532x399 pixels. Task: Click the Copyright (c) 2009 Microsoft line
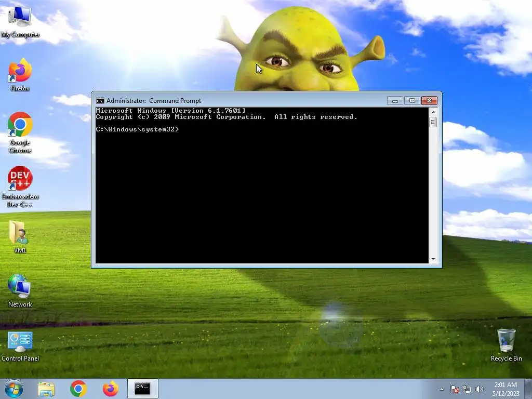227,117
